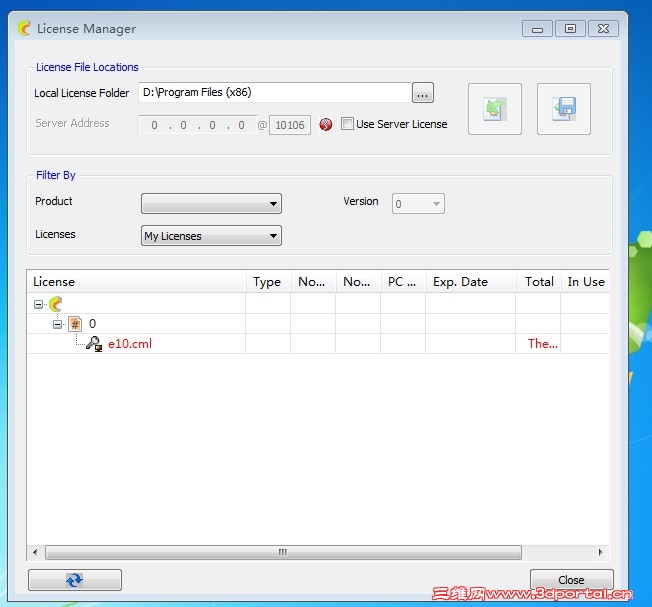
Task: Minimize the License Manager window
Action: tap(537, 29)
